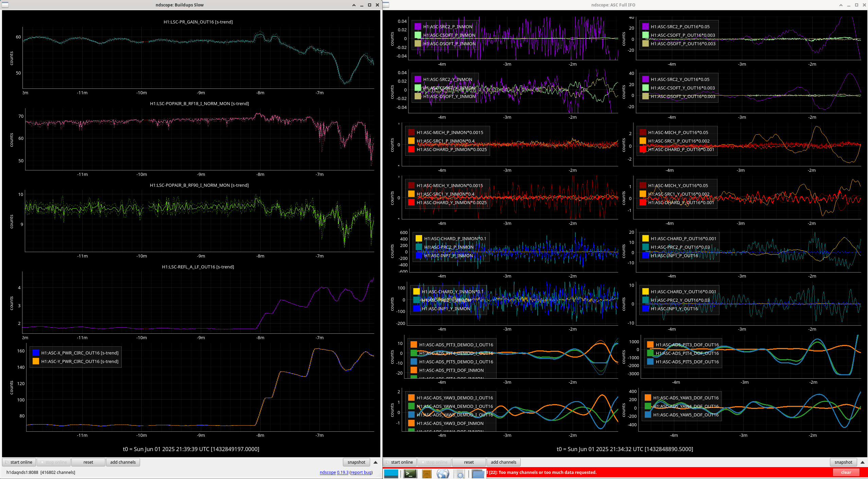
Task: Select the H1:LSC-POPAIR_B_RF90_I_NORM_MON plot title
Action: [x=199, y=185]
